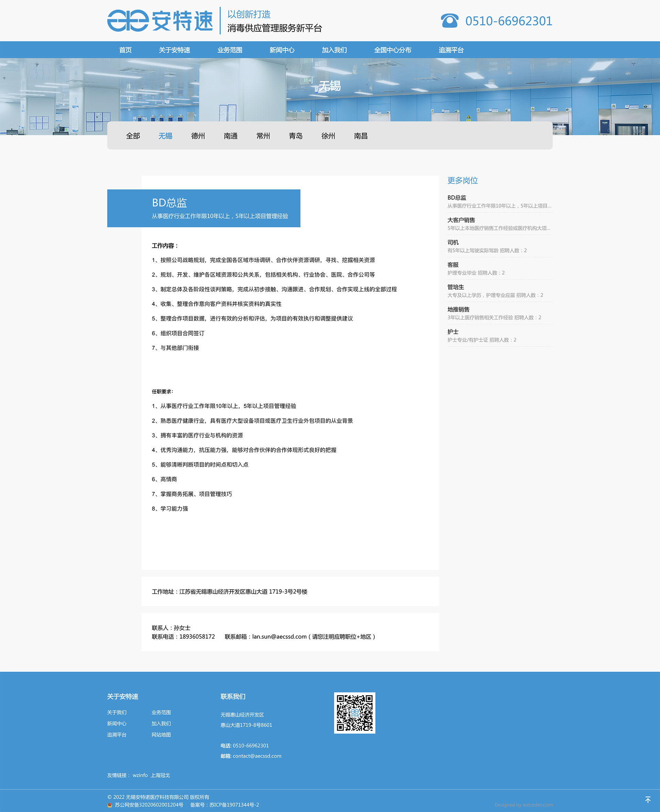This screenshot has width=660, height=812.
Task: Select the 青岛 city tab
Action: (295, 136)
